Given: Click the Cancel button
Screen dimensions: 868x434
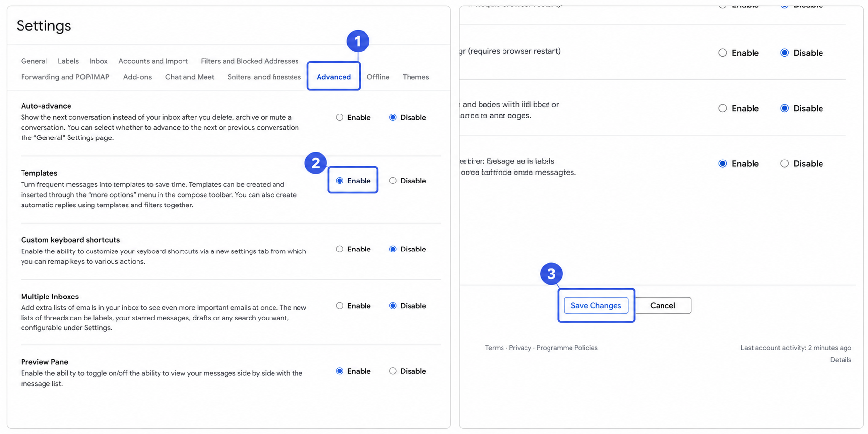Looking at the screenshot, I should (662, 305).
